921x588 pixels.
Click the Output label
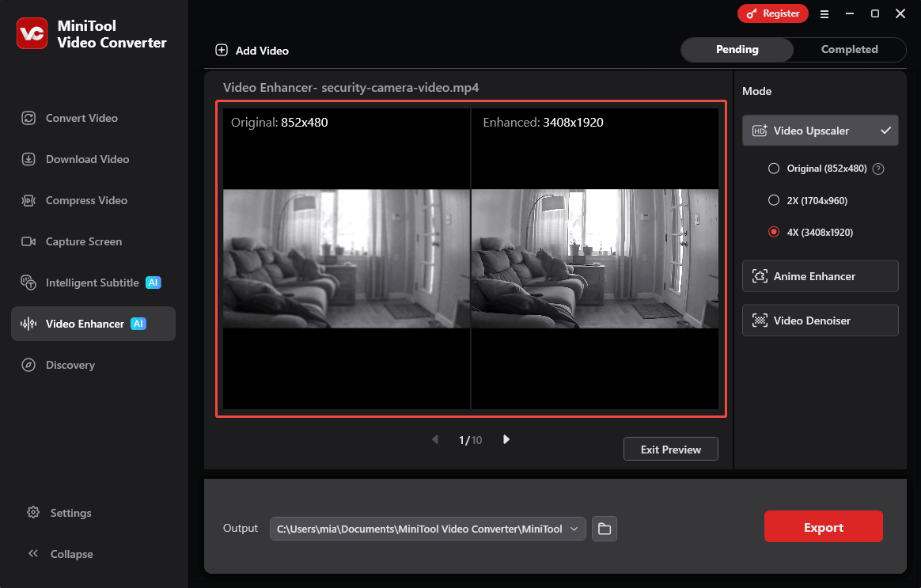point(241,528)
